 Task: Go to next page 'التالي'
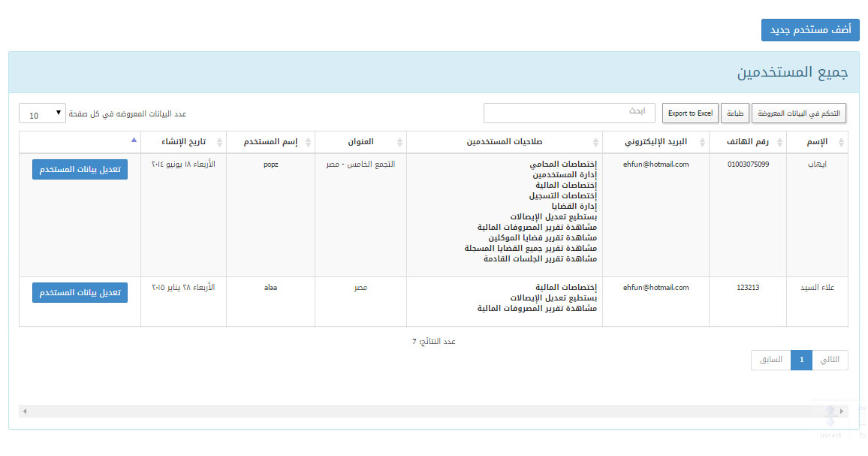(830, 360)
